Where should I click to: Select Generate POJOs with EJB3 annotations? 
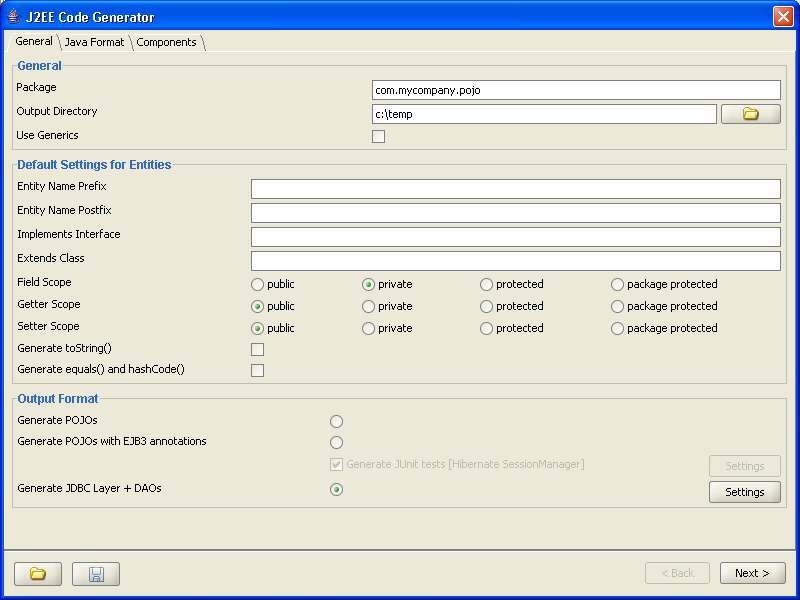pos(336,442)
